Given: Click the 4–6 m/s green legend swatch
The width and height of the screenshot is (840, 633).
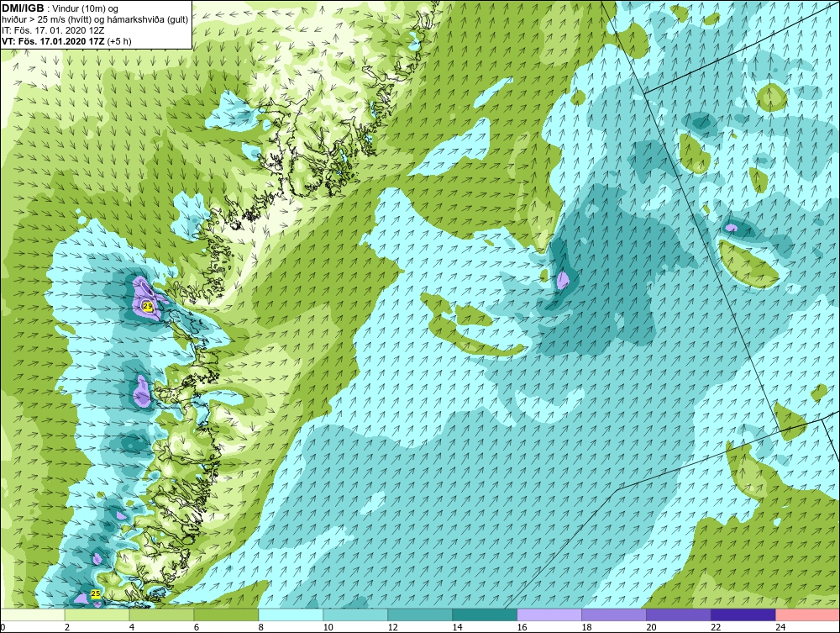Looking at the screenshot, I should [162, 615].
